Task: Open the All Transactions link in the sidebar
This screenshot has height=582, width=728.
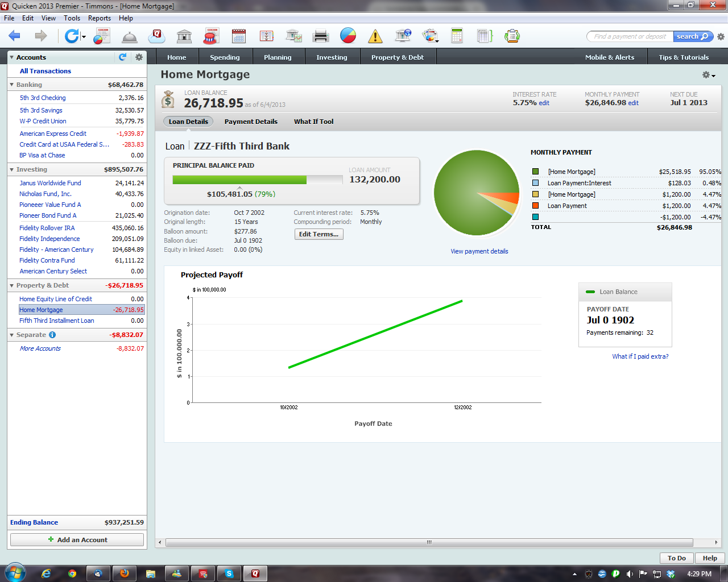Action: pos(45,71)
